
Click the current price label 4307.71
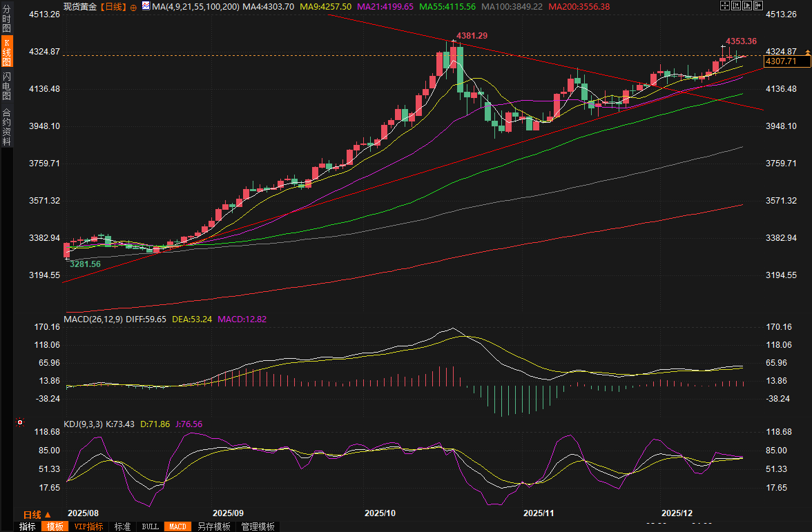pyautogui.click(x=786, y=61)
